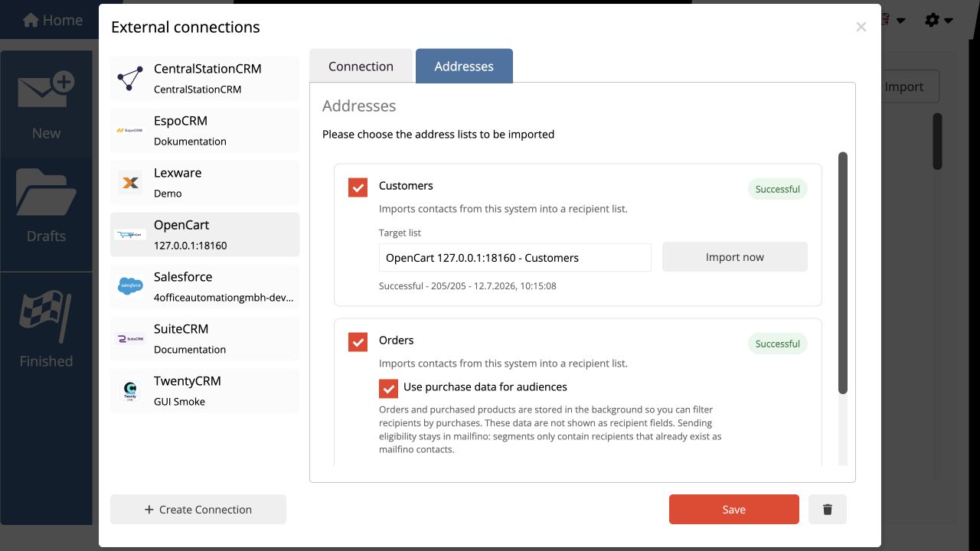The image size is (980, 551).
Task: Click the background page scrollbar
Action: click(937, 142)
